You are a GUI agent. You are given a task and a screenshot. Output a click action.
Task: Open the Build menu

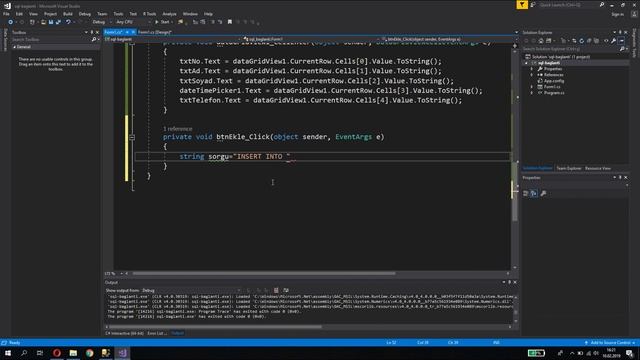68,14
